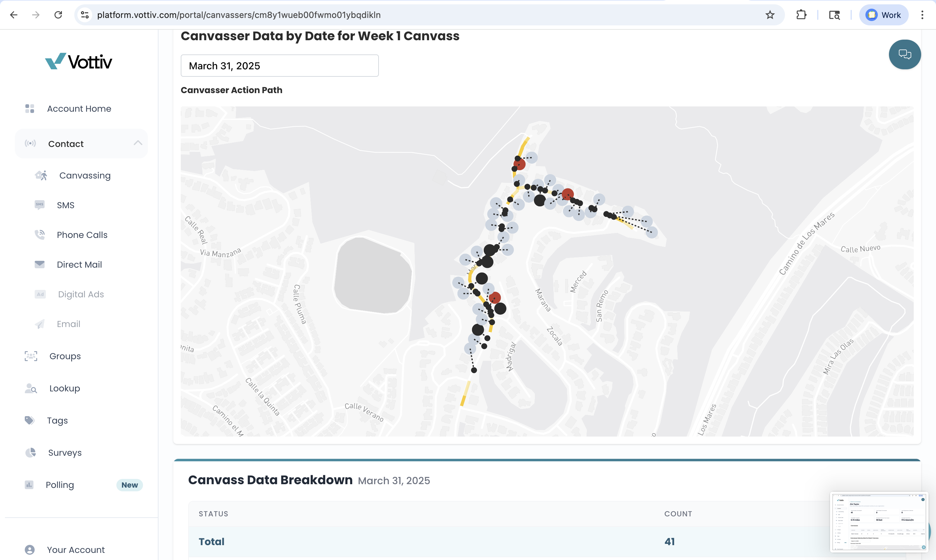Click the Email send icon

(40, 324)
